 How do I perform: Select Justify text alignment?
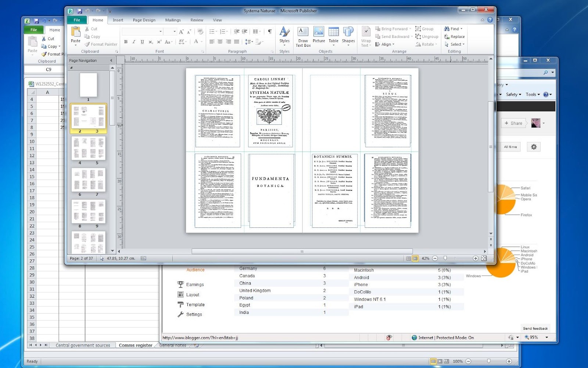coord(237,42)
